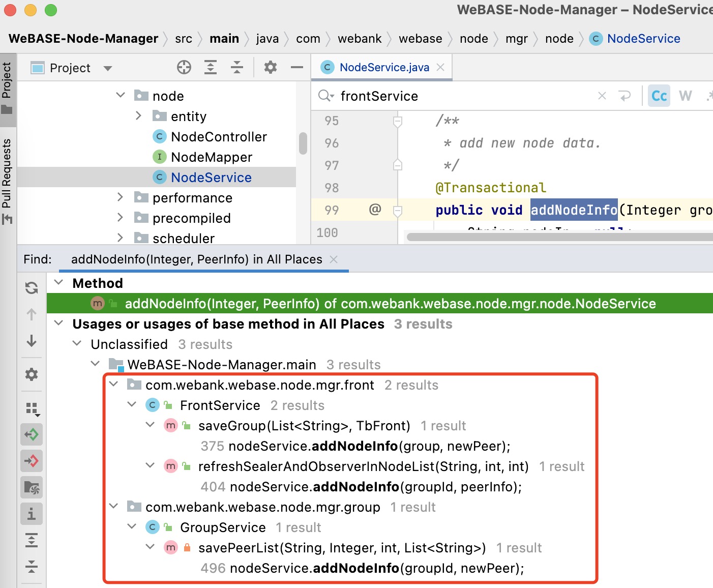This screenshot has height=588, width=713.
Task: Collapse com.webank.webase.node.mgr.group package
Action: (x=114, y=506)
